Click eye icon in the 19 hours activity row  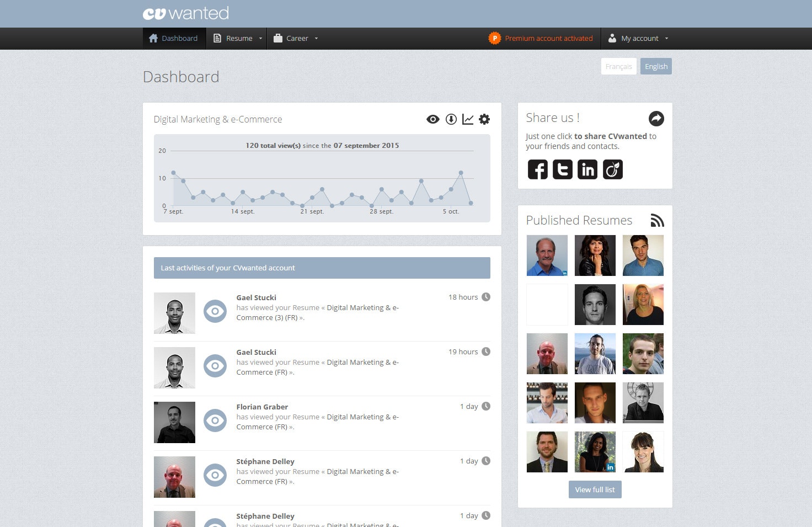[x=215, y=366]
